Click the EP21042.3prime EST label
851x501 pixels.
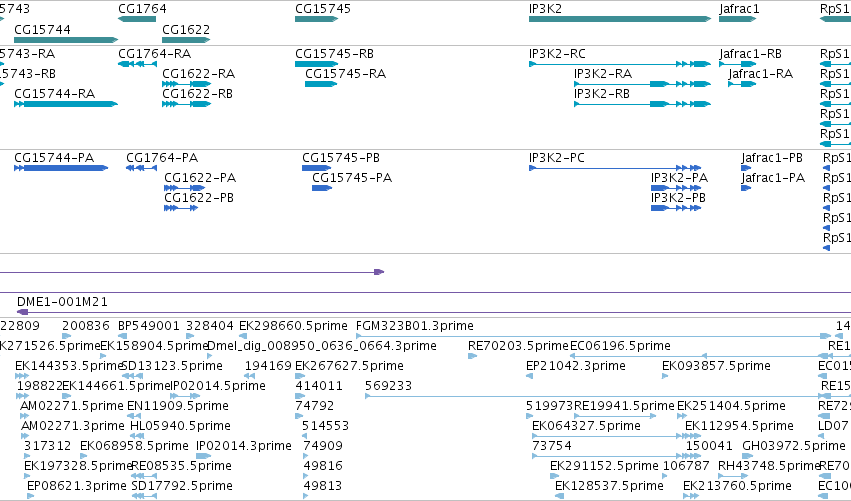tap(576, 366)
